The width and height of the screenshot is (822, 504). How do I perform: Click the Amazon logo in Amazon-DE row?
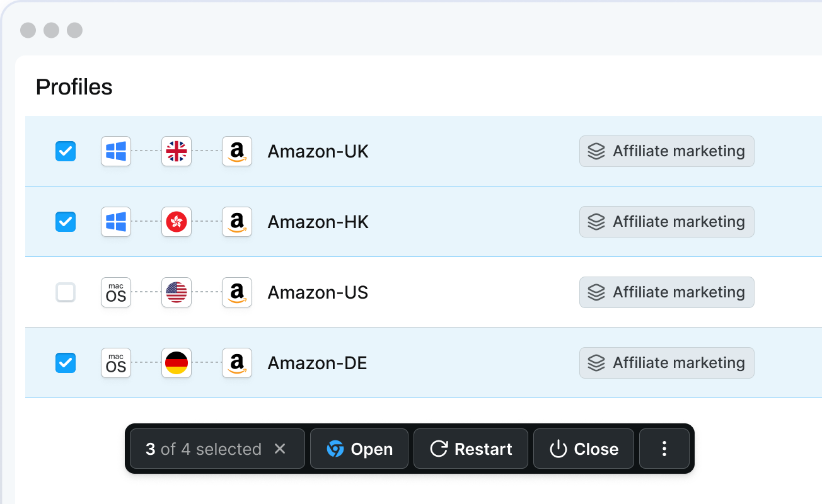point(237,363)
